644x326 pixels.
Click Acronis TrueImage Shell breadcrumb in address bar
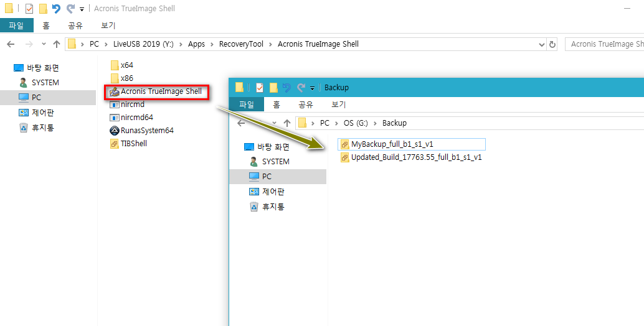[x=318, y=44]
